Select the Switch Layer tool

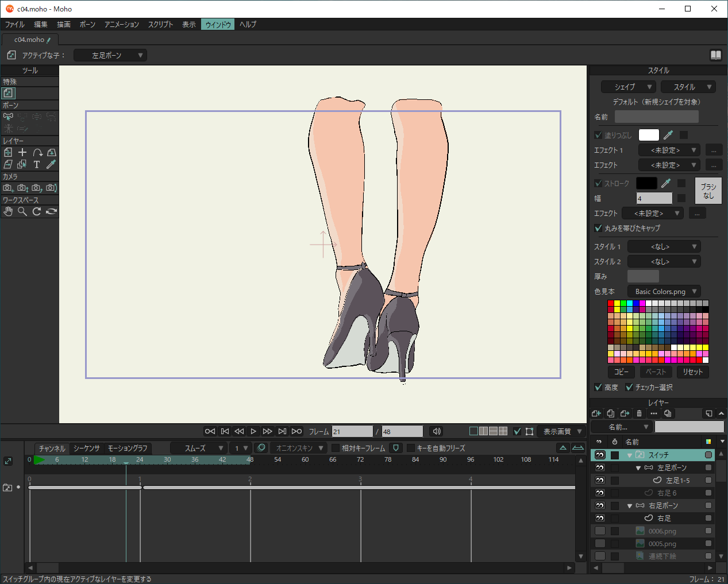pos(8,93)
